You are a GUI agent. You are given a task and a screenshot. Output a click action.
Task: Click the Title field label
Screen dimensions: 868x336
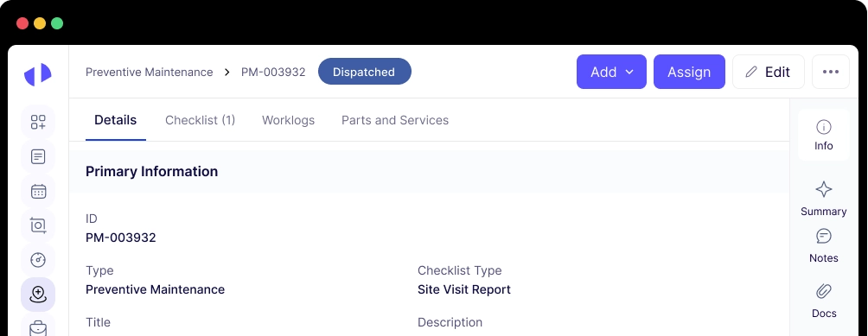tap(98, 322)
